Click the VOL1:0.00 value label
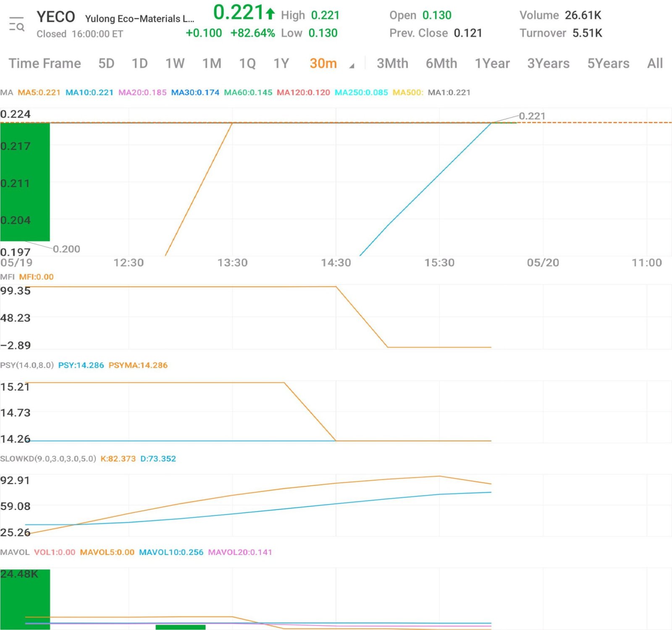This screenshot has width=672, height=630. pos(55,552)
